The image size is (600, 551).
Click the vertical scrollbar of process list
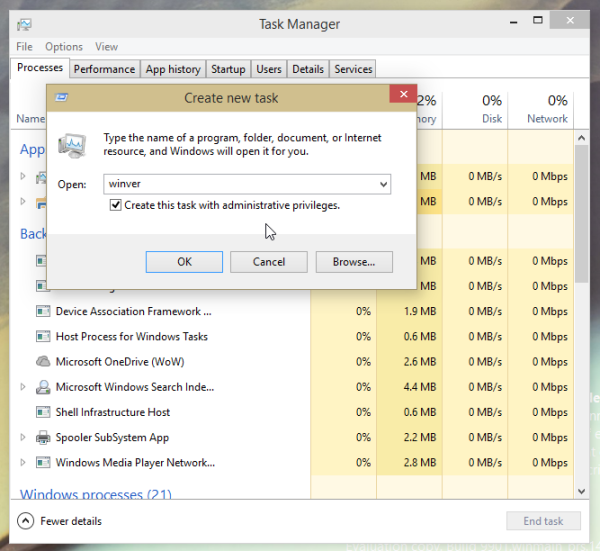pyautogui.click(x=583, y=300)
